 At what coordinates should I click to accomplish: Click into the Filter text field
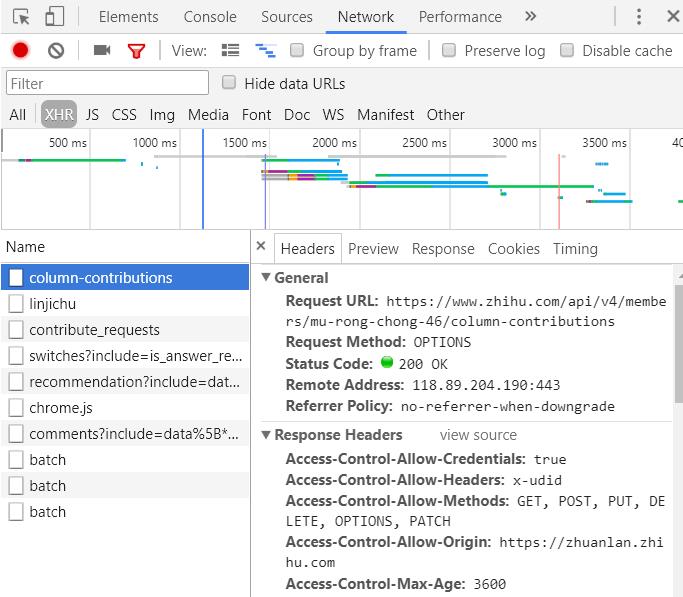[x=107, y=83]
